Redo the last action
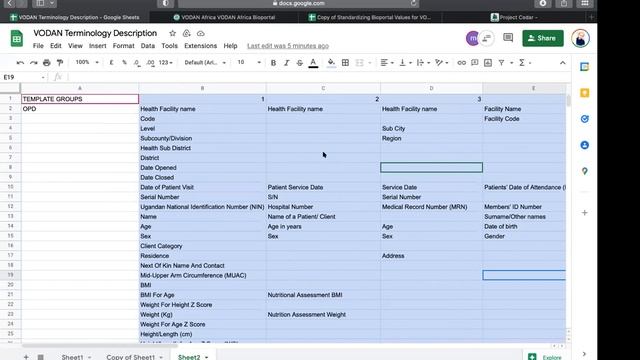Image resolution: width=640 pixels, height=360 pixels. pos(33,63)
